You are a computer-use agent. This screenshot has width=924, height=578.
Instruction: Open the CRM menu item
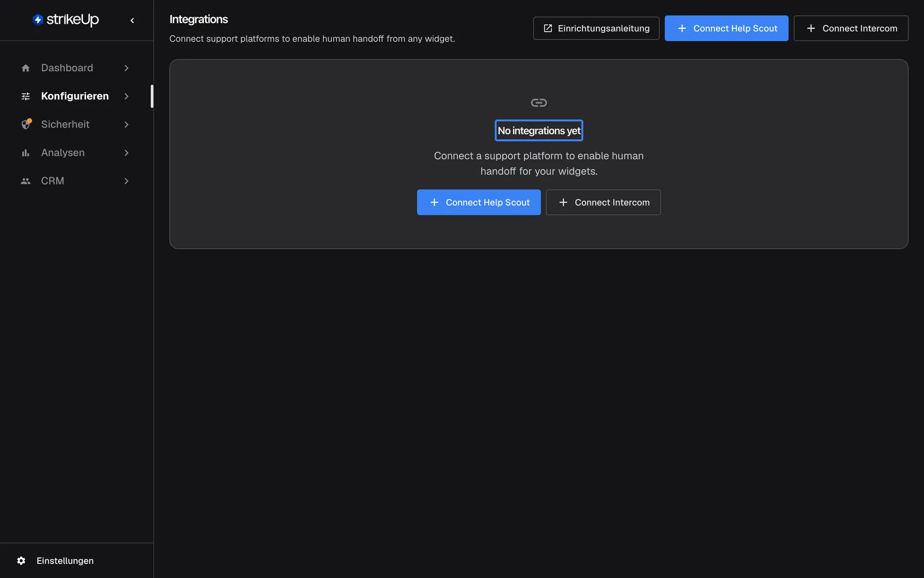(x=75, y=181)
